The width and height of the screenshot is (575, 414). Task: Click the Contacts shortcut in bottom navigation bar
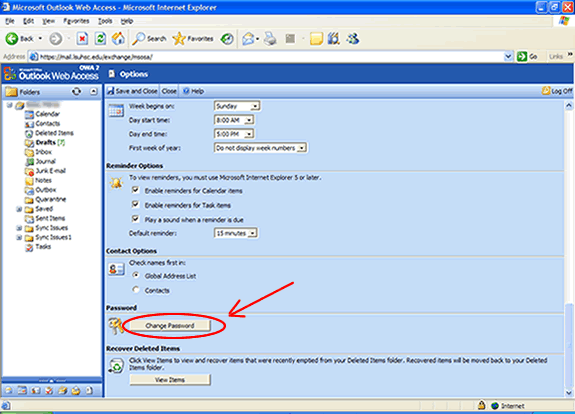click(x=35, y=391)
